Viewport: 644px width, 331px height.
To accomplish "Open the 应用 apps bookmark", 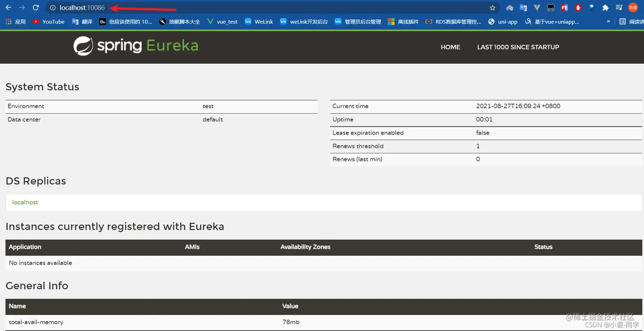I will pyautogui.click(x=16, y=22).
